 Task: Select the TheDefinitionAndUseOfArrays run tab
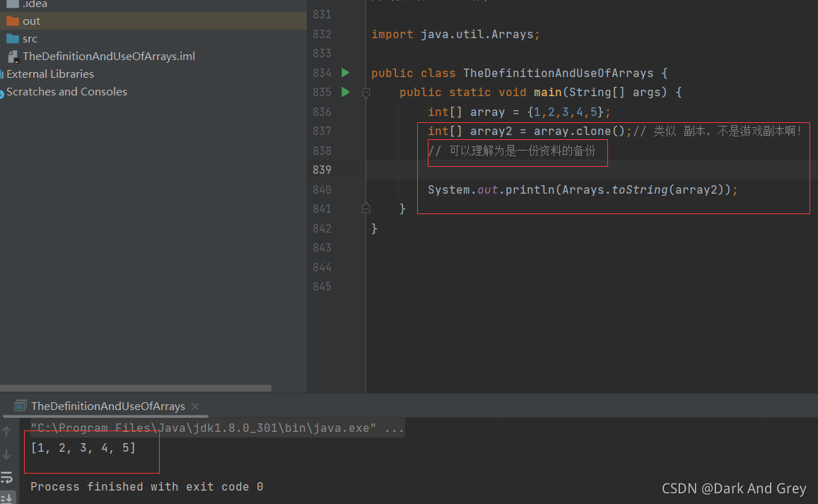[107, 406]
